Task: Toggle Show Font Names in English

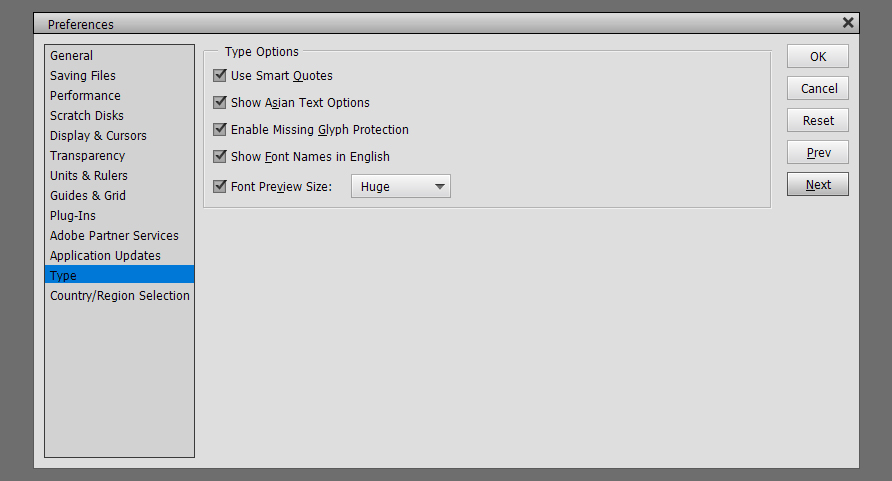Action: tap(220, 156)
